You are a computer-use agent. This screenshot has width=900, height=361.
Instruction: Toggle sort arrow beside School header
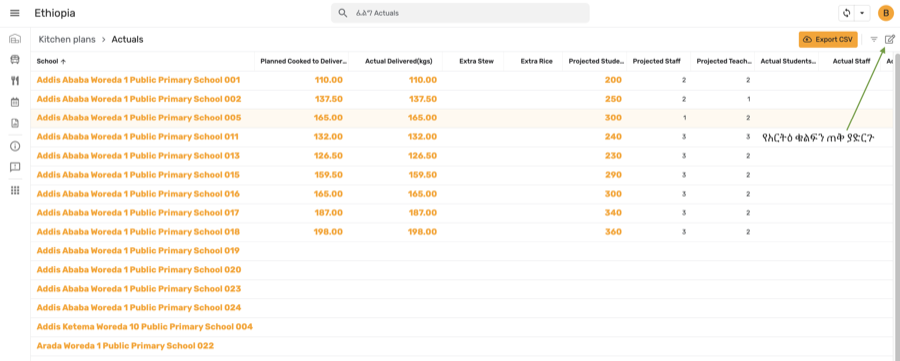tap(63, 61)
